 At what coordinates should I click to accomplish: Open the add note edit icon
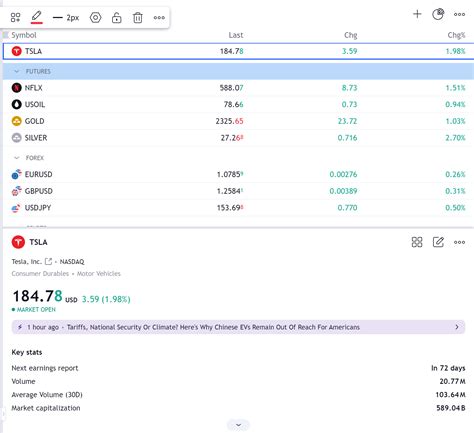438,242
